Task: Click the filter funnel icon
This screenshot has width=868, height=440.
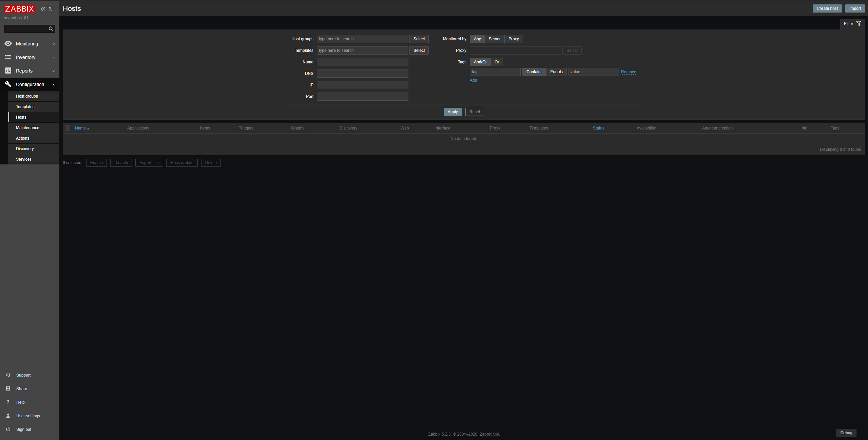Action: pos(859,24)
